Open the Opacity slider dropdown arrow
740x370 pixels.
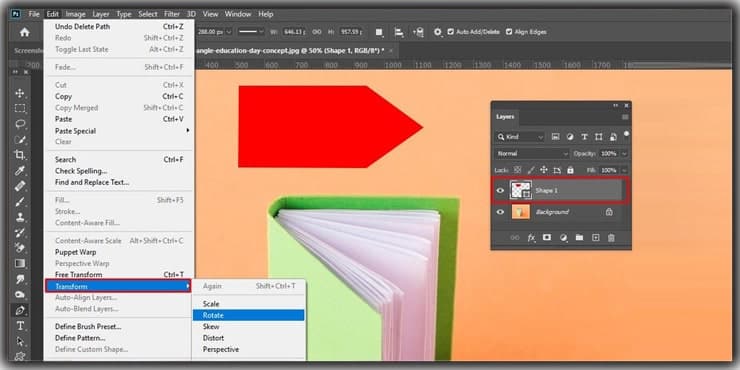coord(624,154)
